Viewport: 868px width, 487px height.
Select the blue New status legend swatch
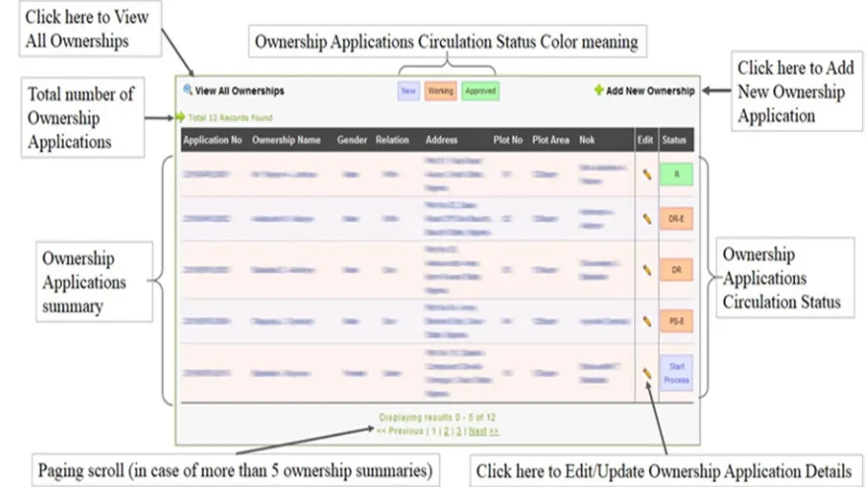point(408,91)
